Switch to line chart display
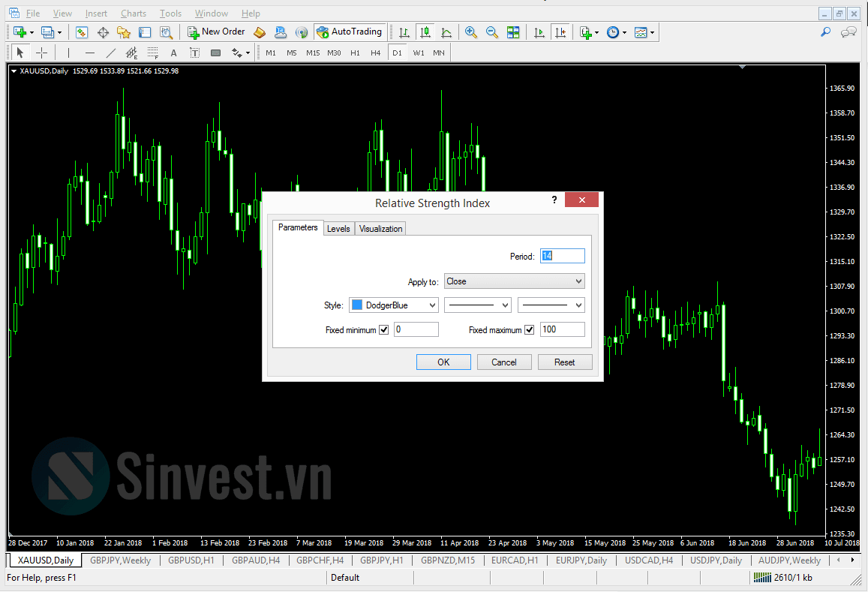868x592 pixels. [x=446, y=33]
